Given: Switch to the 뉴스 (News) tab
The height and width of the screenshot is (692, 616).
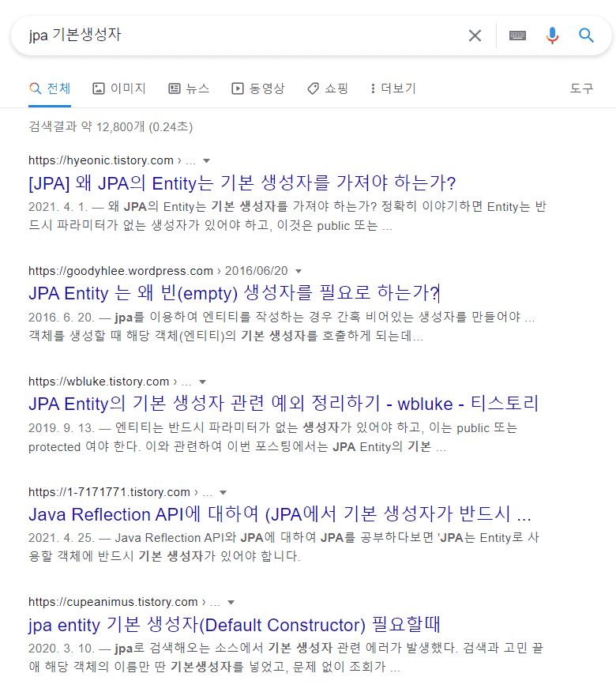Looking at the screenshot, I should (189, 88).
